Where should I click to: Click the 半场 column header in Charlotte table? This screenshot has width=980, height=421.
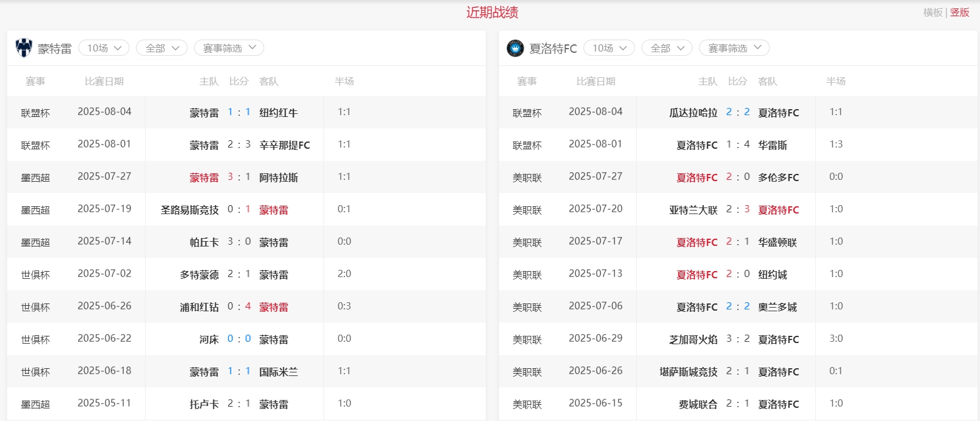[836, 82]
